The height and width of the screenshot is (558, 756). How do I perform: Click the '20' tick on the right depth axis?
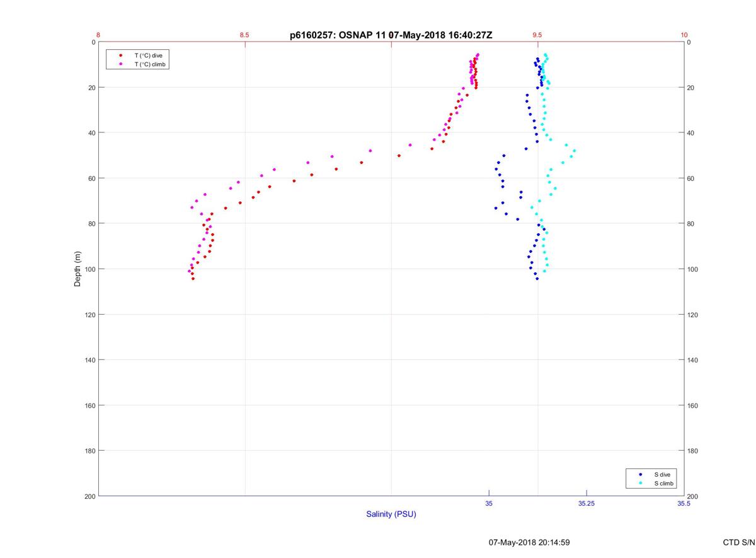coord(691,88)
